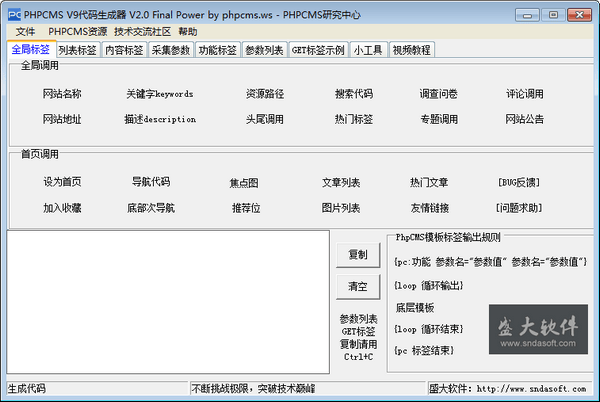
Task: Open the 文件 menu
Action: tap(25, 32)
